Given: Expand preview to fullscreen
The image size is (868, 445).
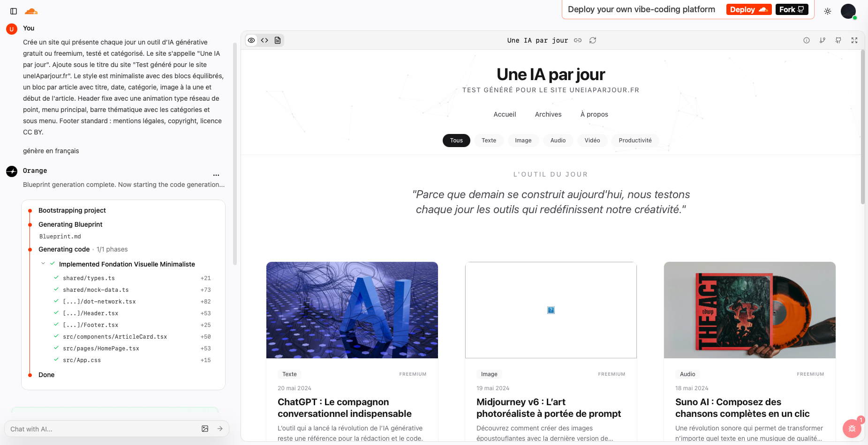Looking at the screenshot, I should [x=854, y=40].
